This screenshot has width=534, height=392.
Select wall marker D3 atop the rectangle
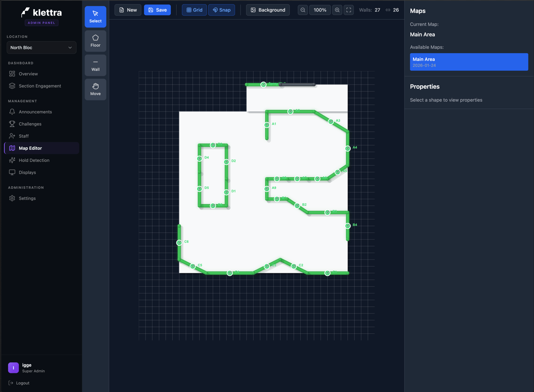213,145
